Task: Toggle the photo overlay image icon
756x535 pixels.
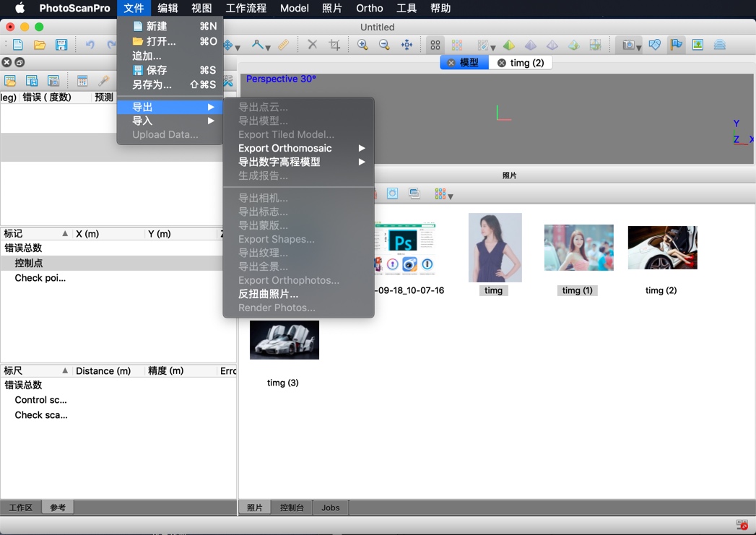Action: click(698, 44)
